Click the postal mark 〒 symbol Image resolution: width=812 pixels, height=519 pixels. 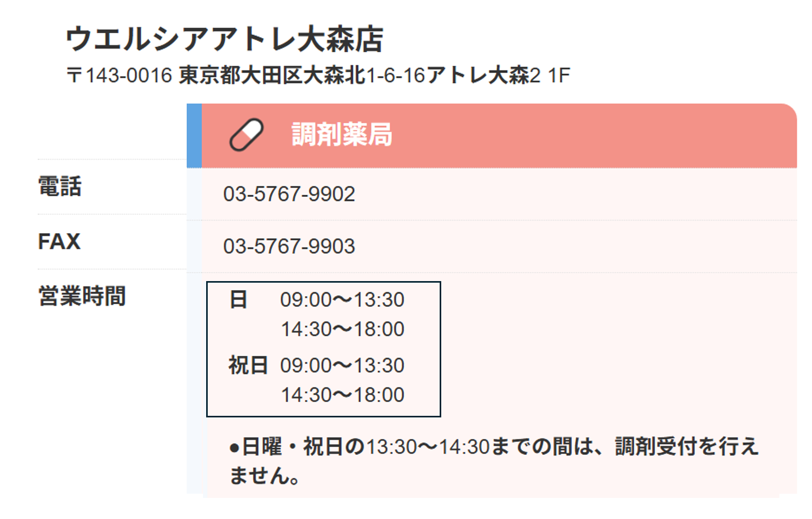pos(74,75)
